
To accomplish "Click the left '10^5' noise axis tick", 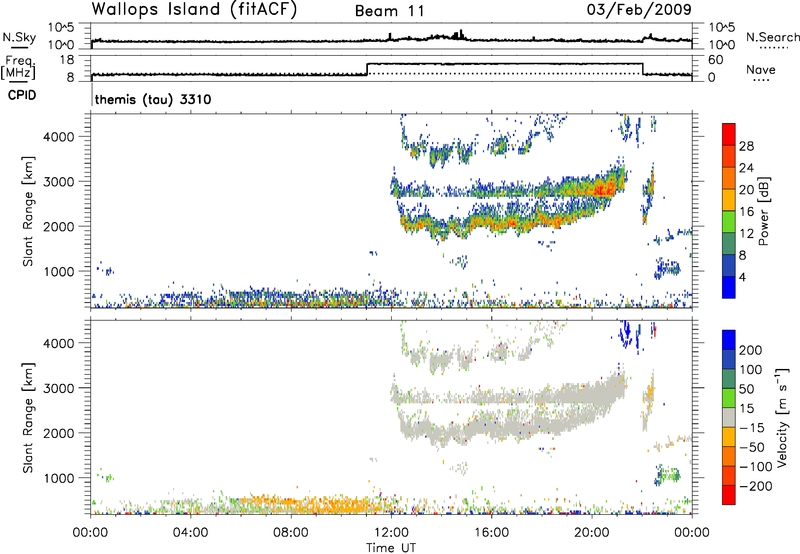I will coord(61,28).
